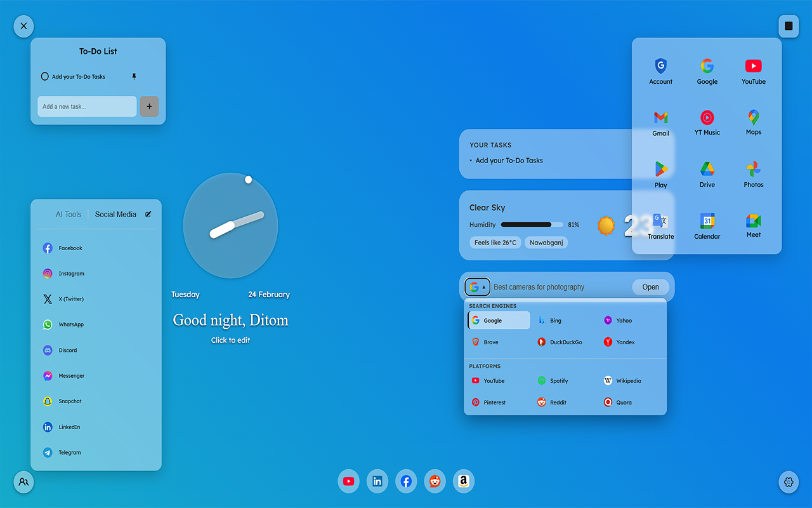Open Instagram in Social Media list

[x=96, y=274]
